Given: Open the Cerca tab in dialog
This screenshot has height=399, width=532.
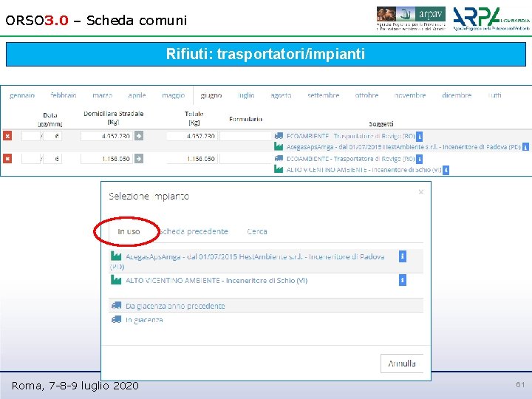Looking at the screenshot, I should [257, 231].
